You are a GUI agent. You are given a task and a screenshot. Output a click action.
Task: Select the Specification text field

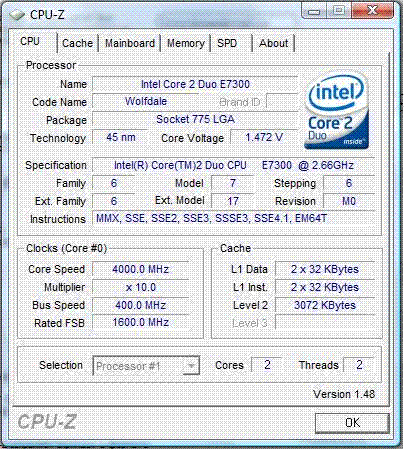pyautogui.click(x=233, y=165)
